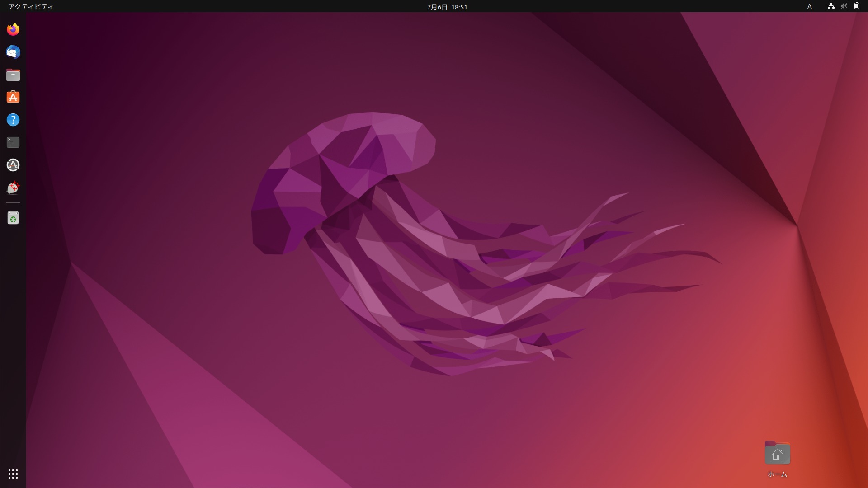868x488 pixels.
Task: Open Software Updater from the dock
Action: click(x=13, y=165)
